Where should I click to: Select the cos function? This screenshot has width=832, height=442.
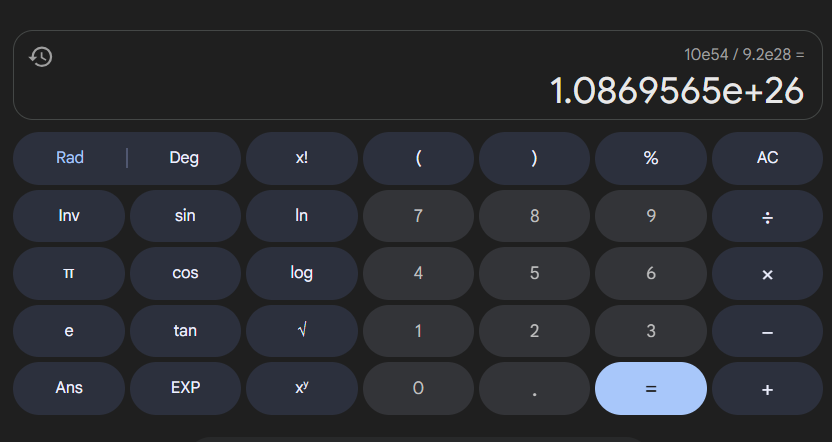tap(185, 273)
